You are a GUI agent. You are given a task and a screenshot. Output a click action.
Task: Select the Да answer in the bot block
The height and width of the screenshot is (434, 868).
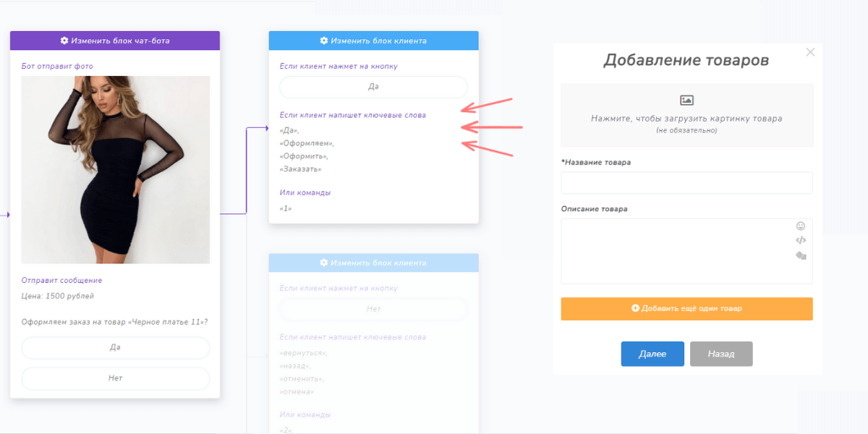click(115, 348)
